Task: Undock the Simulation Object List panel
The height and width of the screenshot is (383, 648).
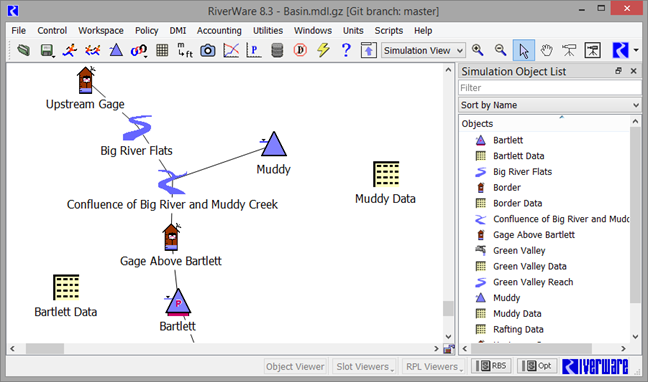Action: pos(618,71)
